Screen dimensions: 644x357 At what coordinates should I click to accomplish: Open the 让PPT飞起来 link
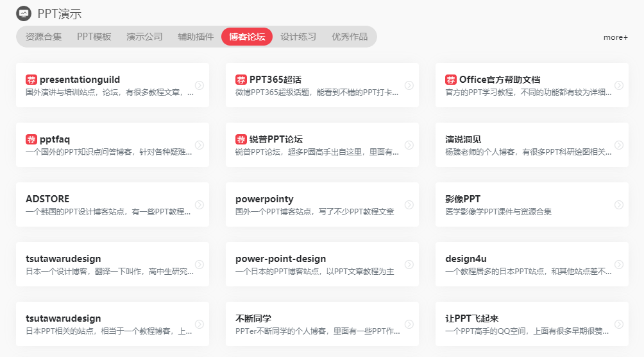click(x=471, y=318)
